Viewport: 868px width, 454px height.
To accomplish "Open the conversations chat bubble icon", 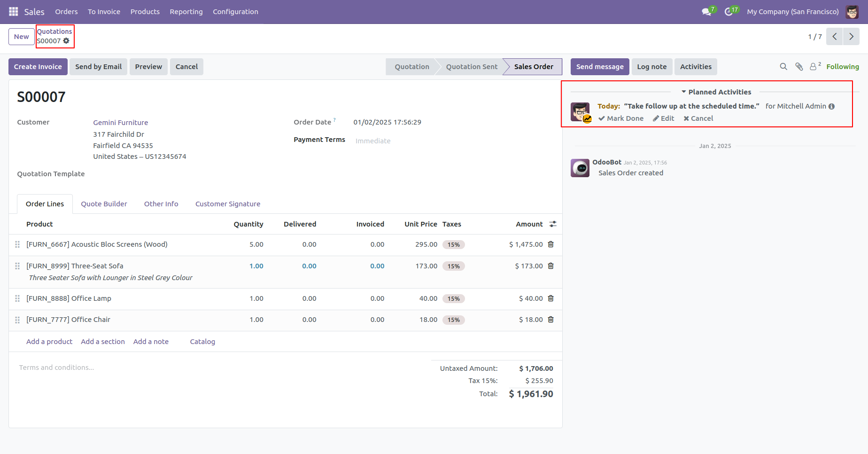I will (x=706, y=12).
